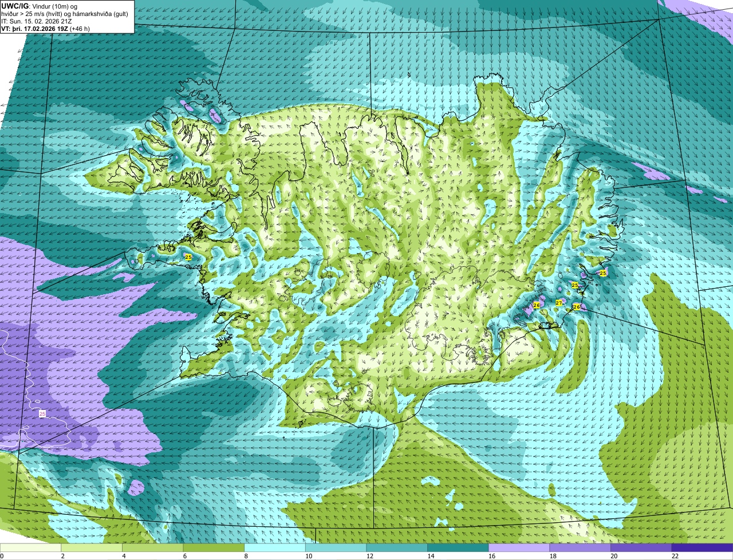Click the scale tick label '2'
Viewport: 733px width, 560px height.
tap(62, 556)
